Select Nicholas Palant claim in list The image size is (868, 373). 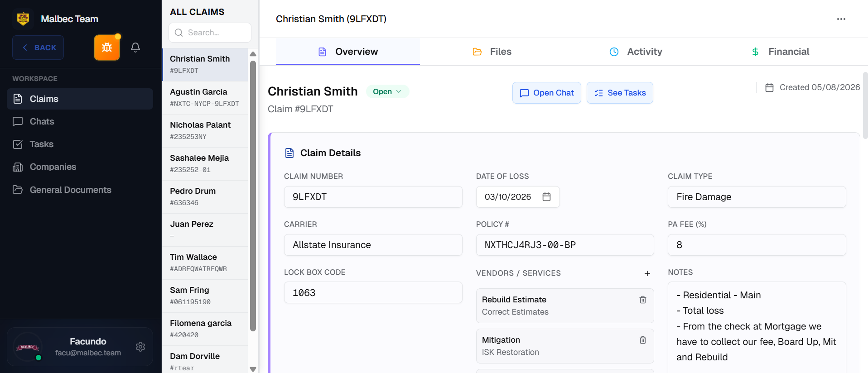(x=205, y=131)
